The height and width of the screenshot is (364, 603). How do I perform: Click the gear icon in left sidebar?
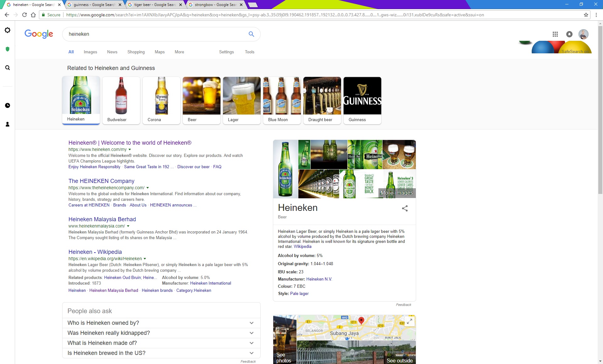[x=8, y=30]
